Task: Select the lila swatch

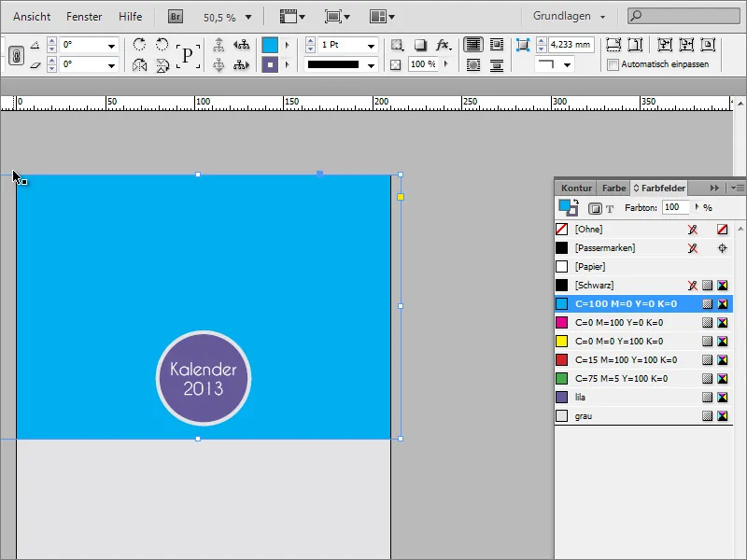Action: point(643,398)
